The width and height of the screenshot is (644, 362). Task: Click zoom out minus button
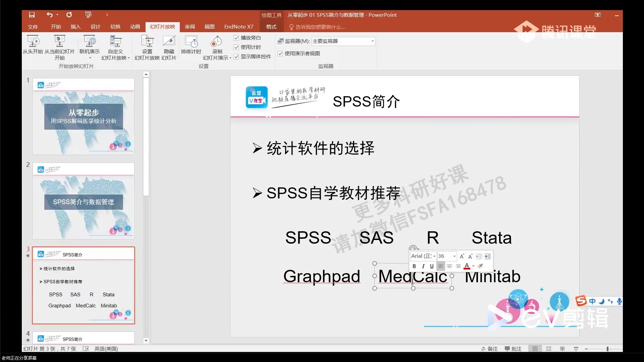tap(586, 349)
